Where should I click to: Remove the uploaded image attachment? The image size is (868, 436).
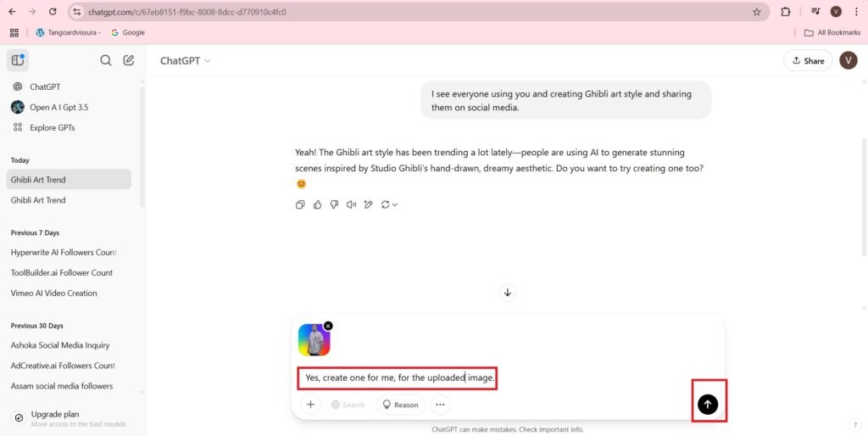pos(328,326)
